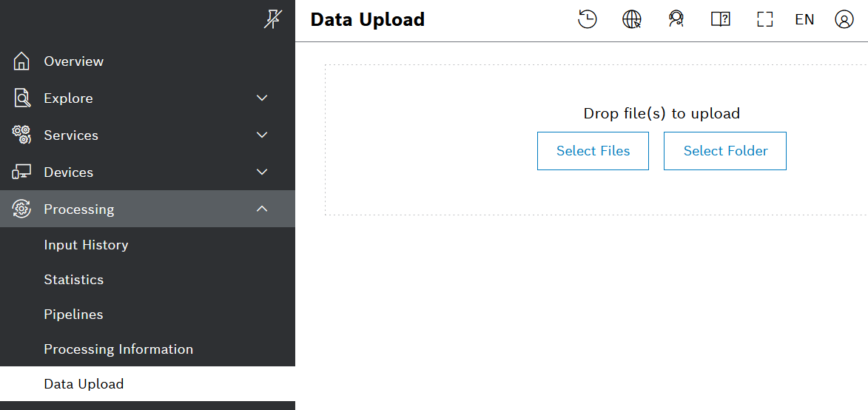Go to the Statistics page
Screen dimensions: 868x410
point(73,280)
